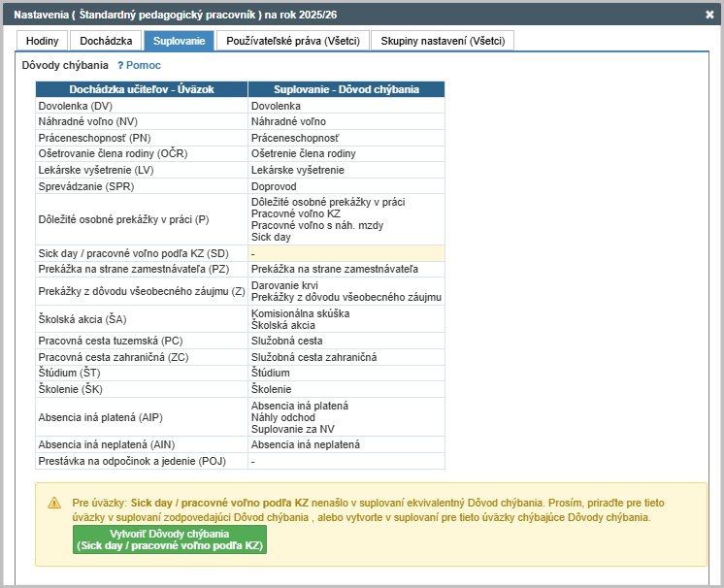
Task: Click Suplovanie - Dôvod chýbania column header
Action: pyautogui.click(x=346, y=89)
